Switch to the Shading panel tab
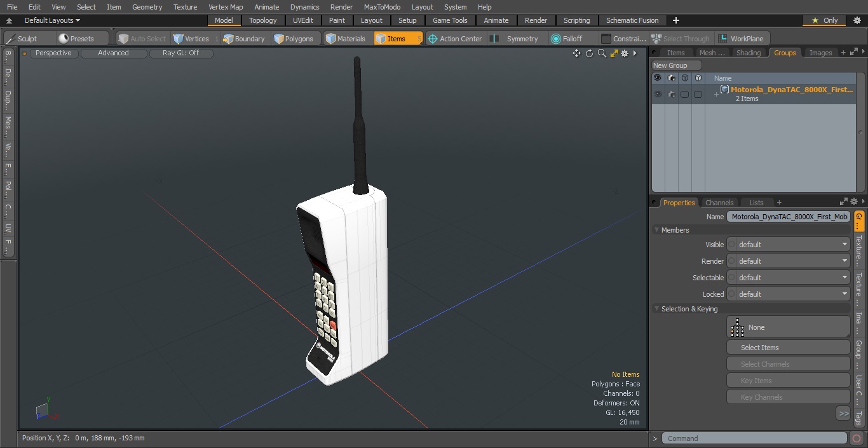 (x=749, y=53)
